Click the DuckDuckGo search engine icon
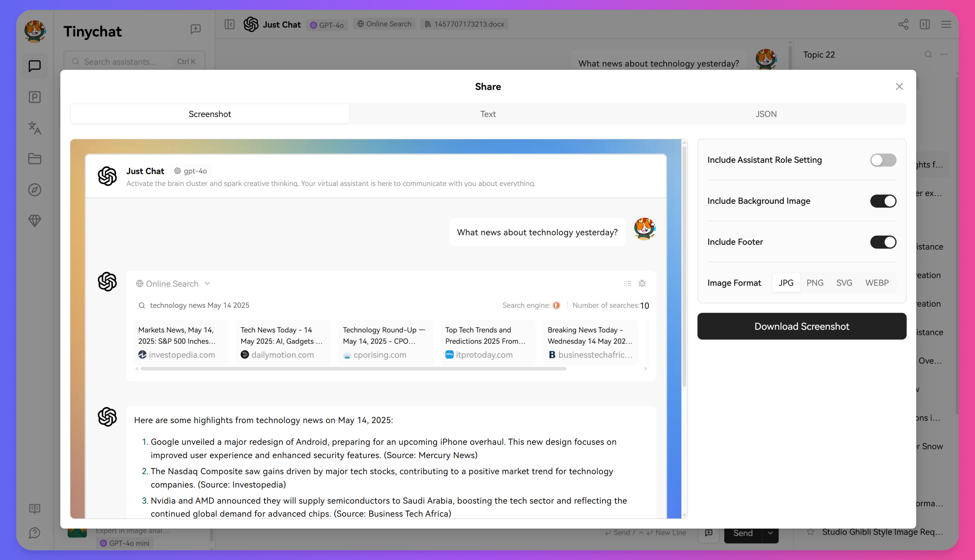975x560 pixels. 556,305
